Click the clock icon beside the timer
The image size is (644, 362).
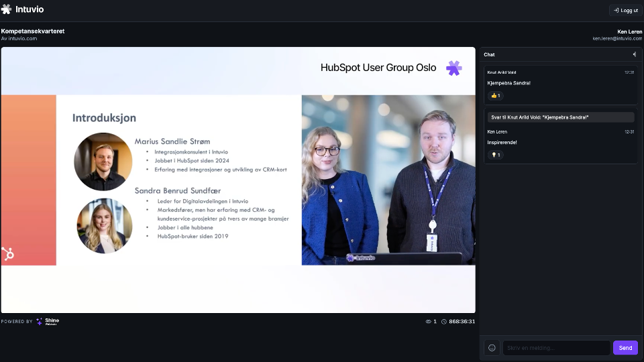point(444,322)
